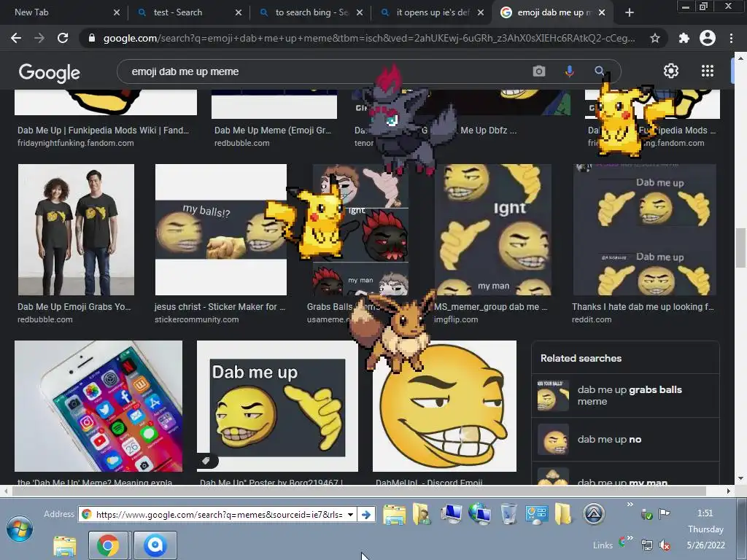Open "jesus christ - Sticker Maker" result link

click(220, 307)
